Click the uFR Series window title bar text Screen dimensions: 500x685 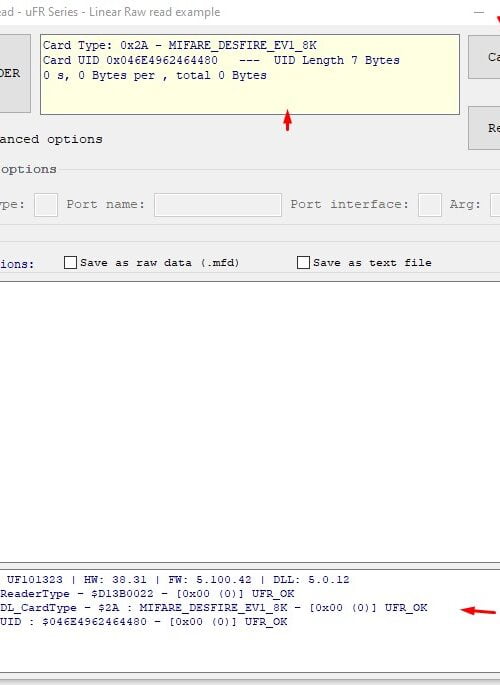coord(110,12)
